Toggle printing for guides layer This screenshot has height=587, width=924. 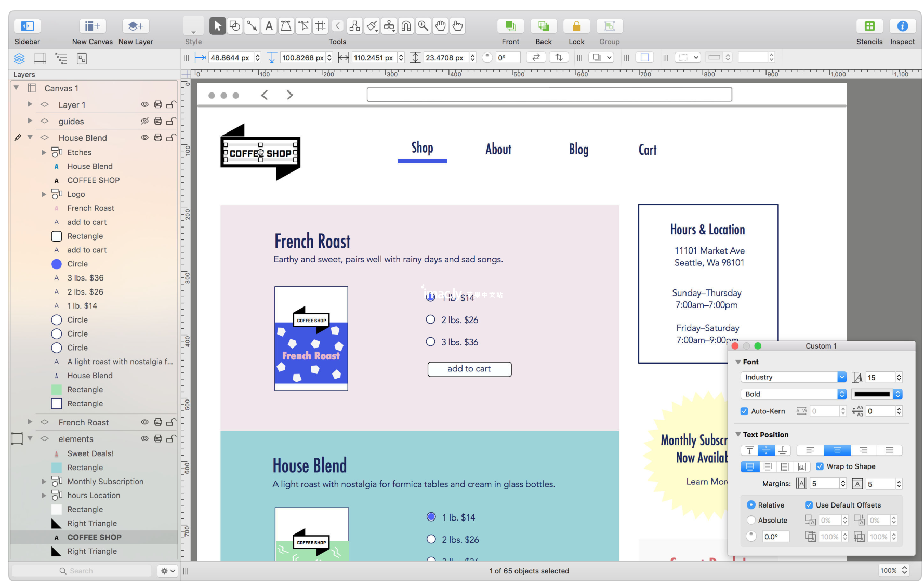[x=157, y=122]
